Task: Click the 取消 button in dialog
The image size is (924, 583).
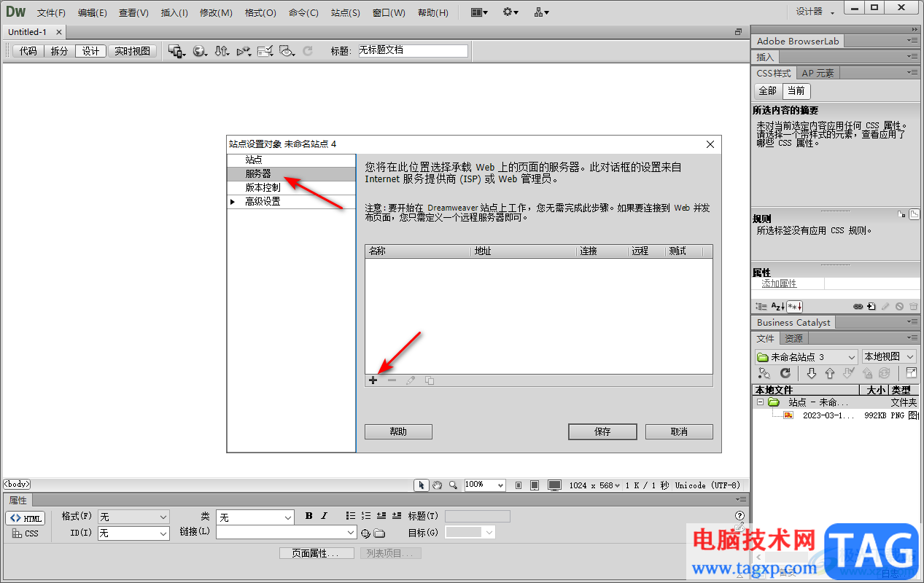Action: click(x=679, y=431)
